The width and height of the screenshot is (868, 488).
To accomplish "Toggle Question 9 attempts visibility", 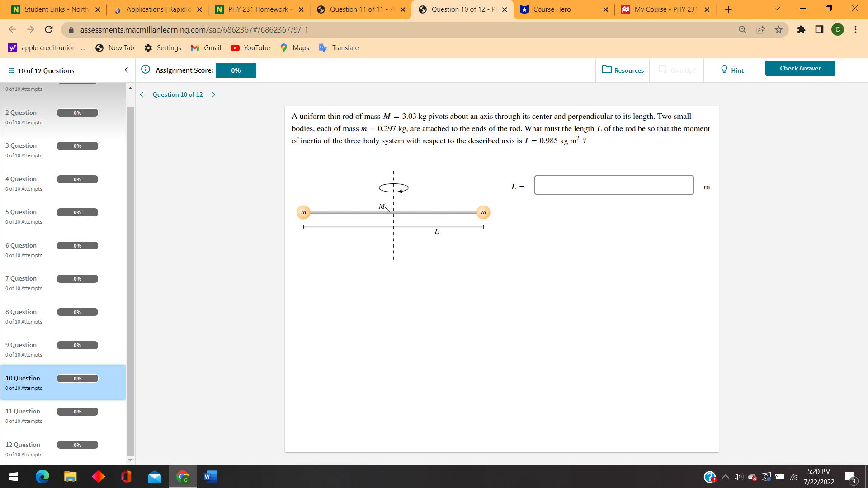I will [23, 355].
